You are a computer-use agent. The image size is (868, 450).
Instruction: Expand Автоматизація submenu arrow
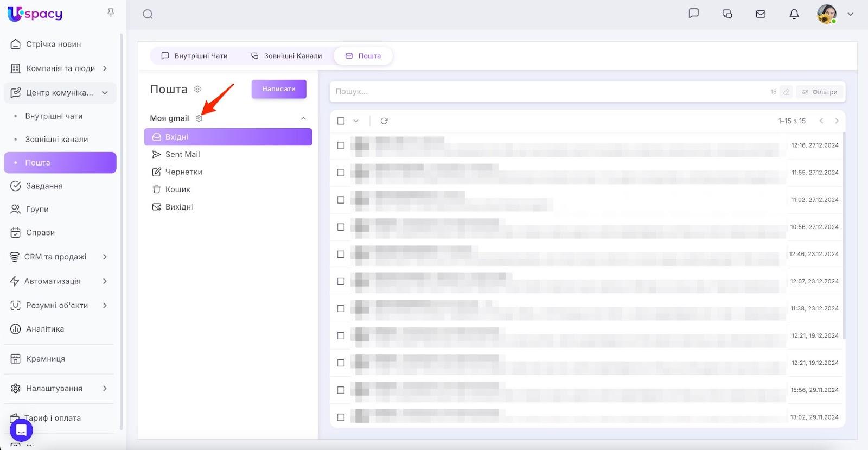point(105,281)
